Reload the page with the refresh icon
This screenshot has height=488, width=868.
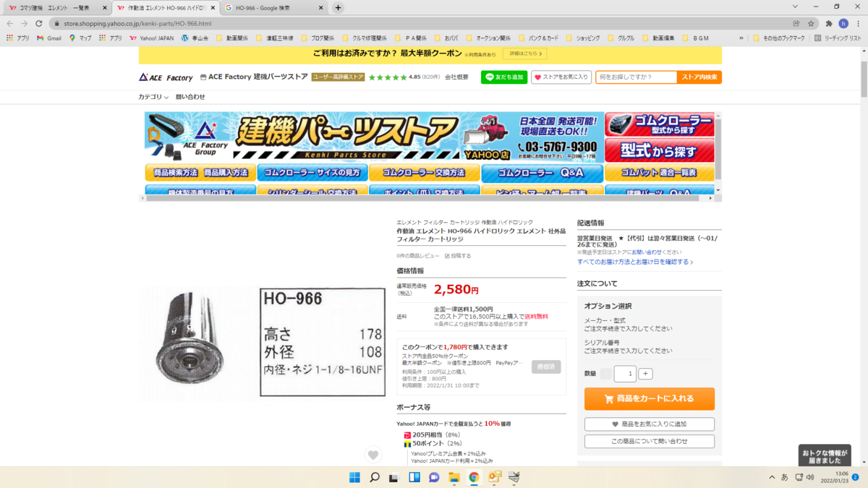coord(39,23)
